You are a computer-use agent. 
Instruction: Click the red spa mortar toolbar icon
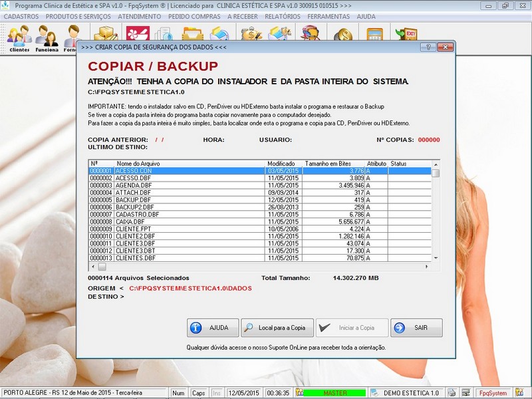tap(138, 33)
